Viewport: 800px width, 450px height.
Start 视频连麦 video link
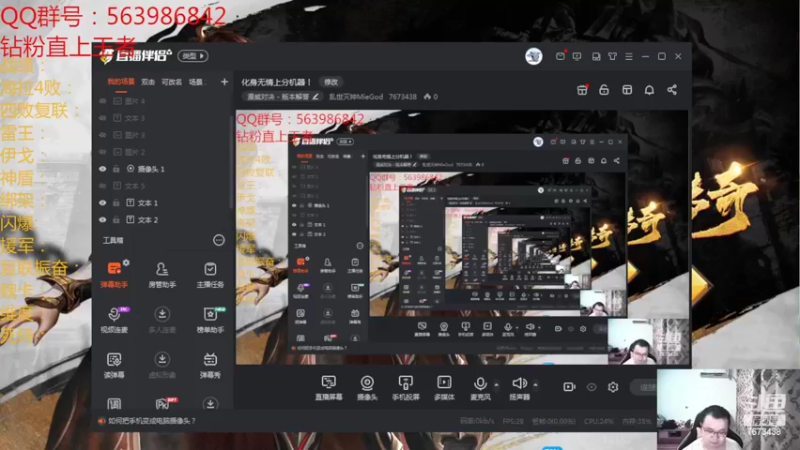tap(114, 320)
